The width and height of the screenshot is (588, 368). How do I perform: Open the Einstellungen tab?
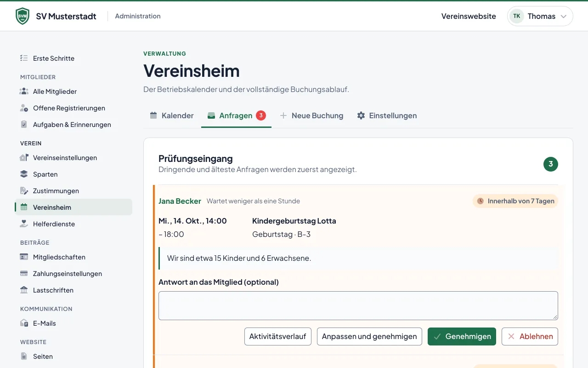click(x=387, y=115)
